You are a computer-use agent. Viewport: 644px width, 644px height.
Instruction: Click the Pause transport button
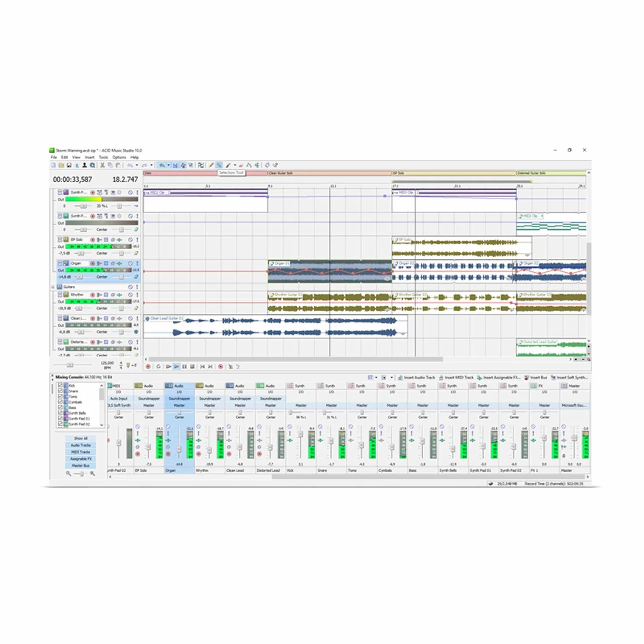[184, 366]
